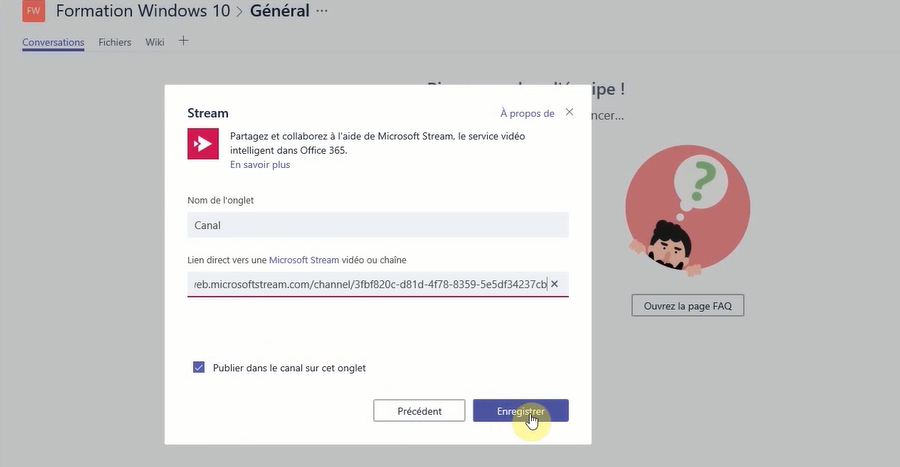Click the Microsoft Stream logo icon

pyautogui.click(x=203, y=143)
